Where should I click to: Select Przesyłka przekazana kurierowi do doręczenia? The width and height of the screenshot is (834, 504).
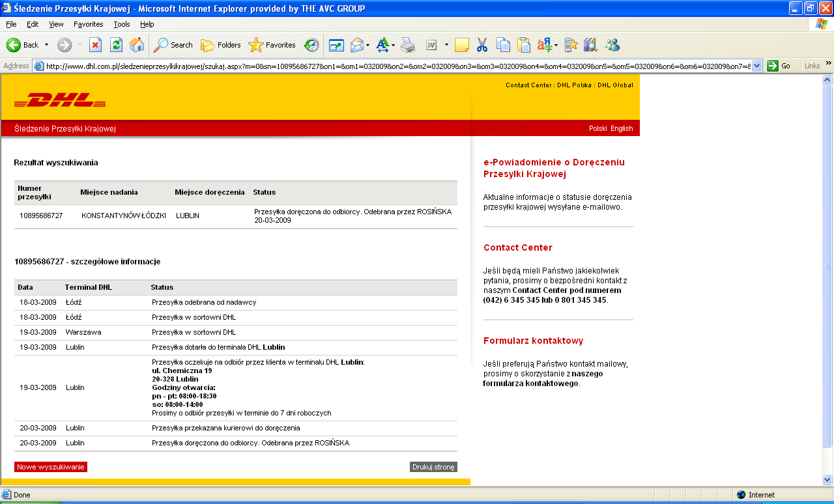point(225,428)
